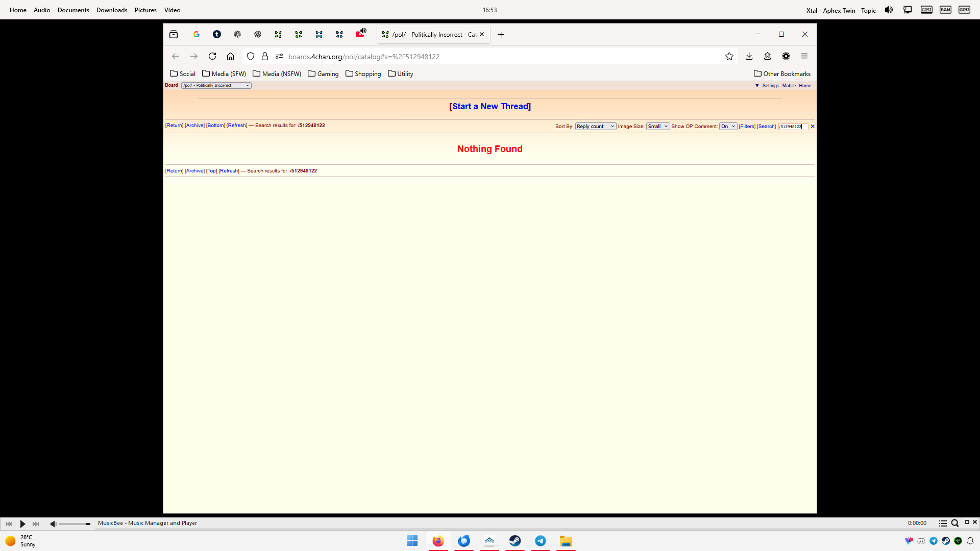
Task: Open the Firefox hamburger application menu
Action: coord(804,56)
